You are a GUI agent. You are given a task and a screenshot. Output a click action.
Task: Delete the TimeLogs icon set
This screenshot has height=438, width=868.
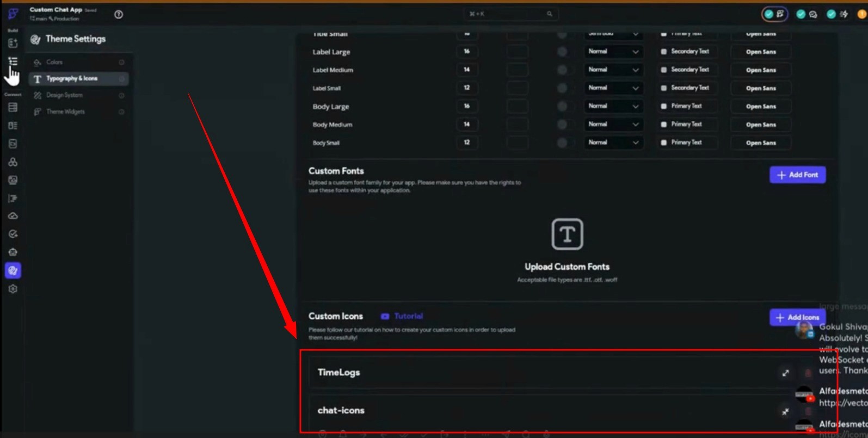[x=808, y=373]
